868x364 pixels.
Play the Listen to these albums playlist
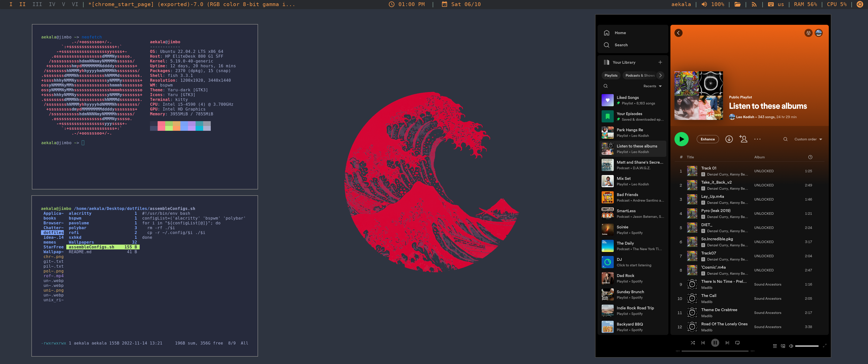[x=681, y=139]
